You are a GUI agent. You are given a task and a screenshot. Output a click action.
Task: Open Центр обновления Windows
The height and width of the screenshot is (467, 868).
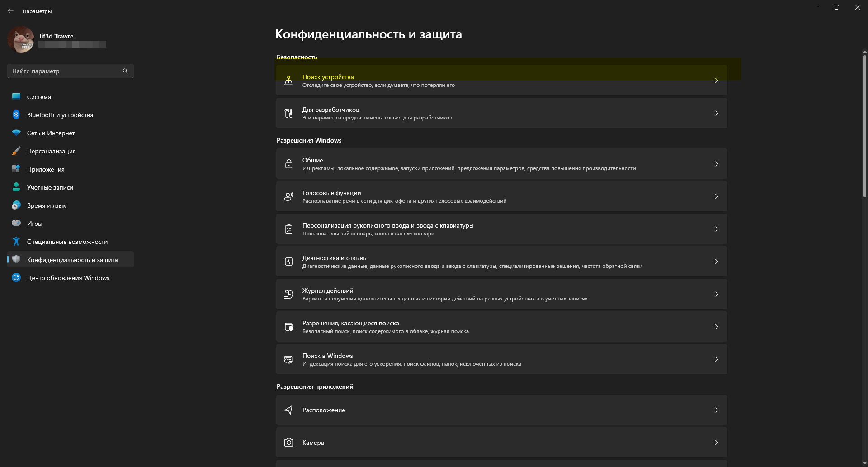click(x=70, y=278)
